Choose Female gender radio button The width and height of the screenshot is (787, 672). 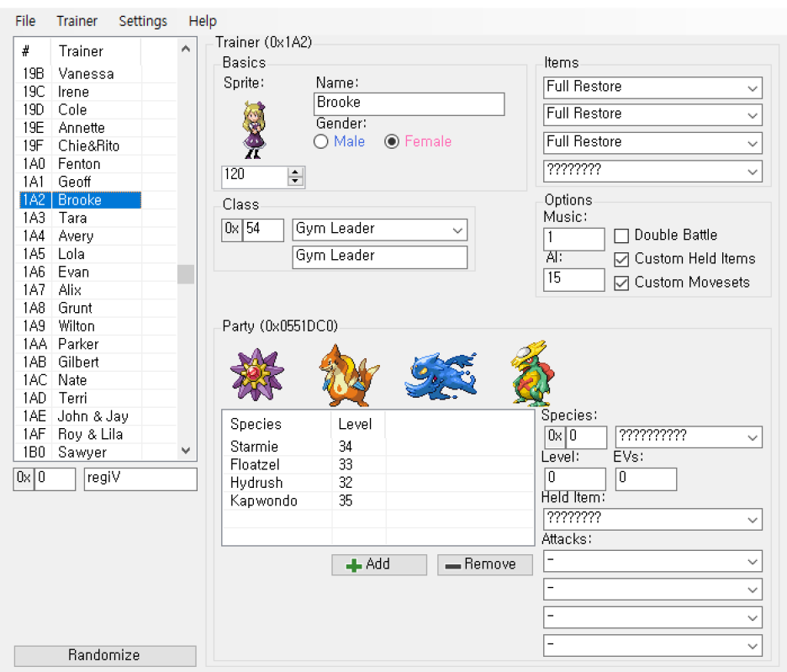392,141
